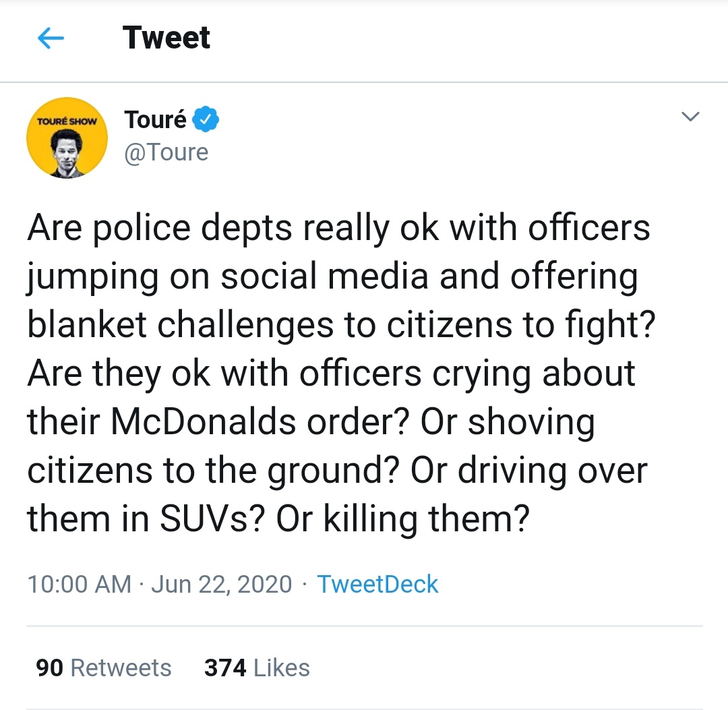
Task: Click the face illustration in the avatar
Action: tap(67, 152)
